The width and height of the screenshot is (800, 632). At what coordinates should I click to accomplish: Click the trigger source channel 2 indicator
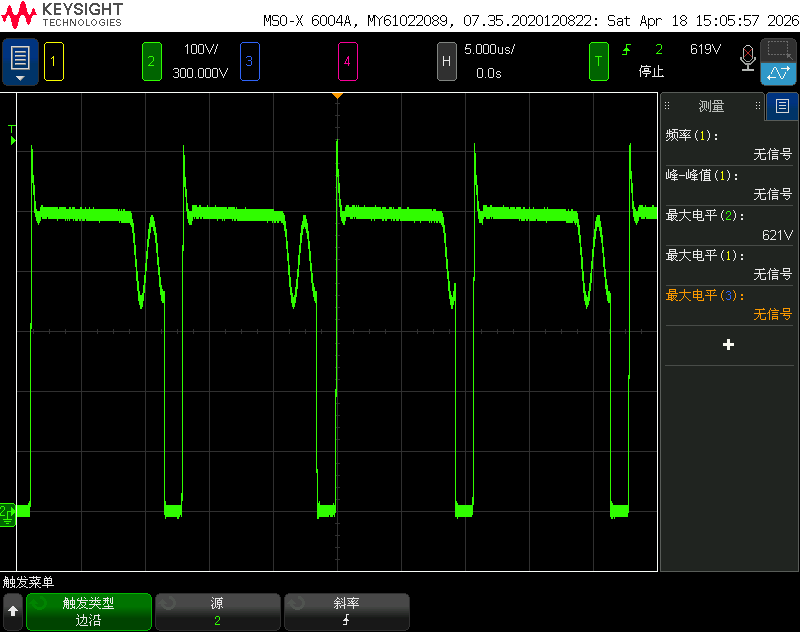[x=659, y=49]
